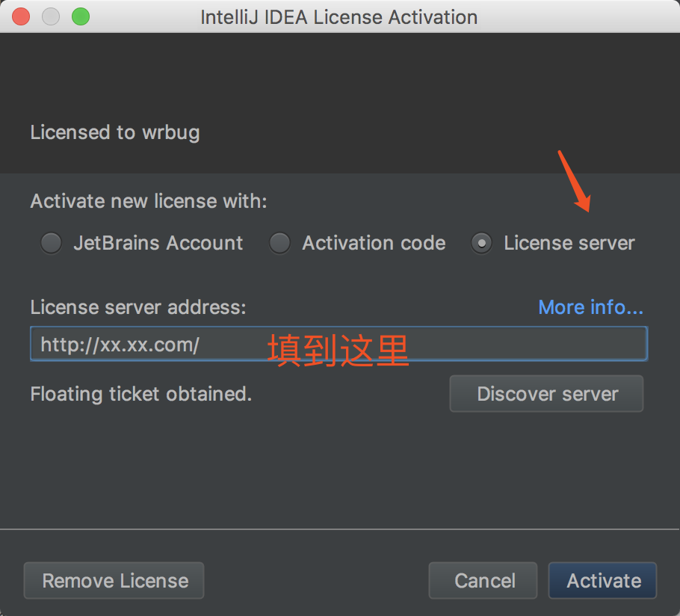Click the 'Activate new license with:' heading
Viewport: 680px width, 616px height.
(149, 201)
